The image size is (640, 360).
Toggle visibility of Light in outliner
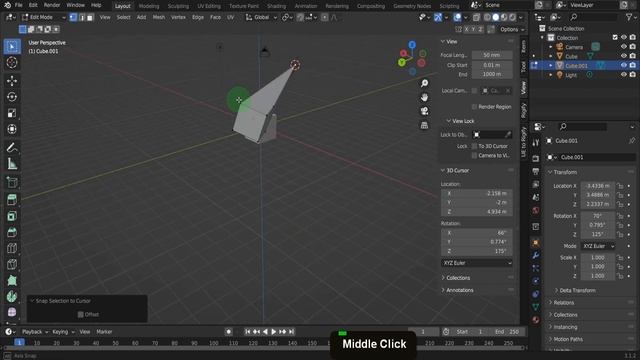coord(624,75)
